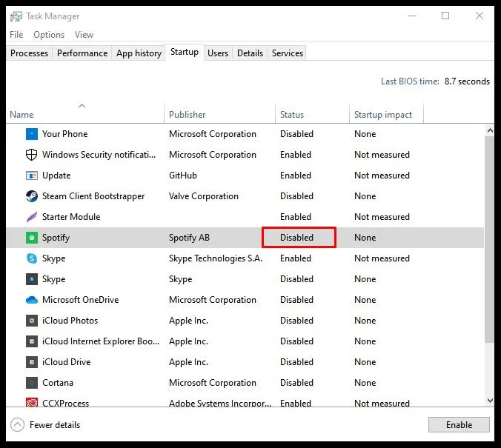Screen dimensions: 501x448
Task: Open the View menu
Action: [84, 35]
